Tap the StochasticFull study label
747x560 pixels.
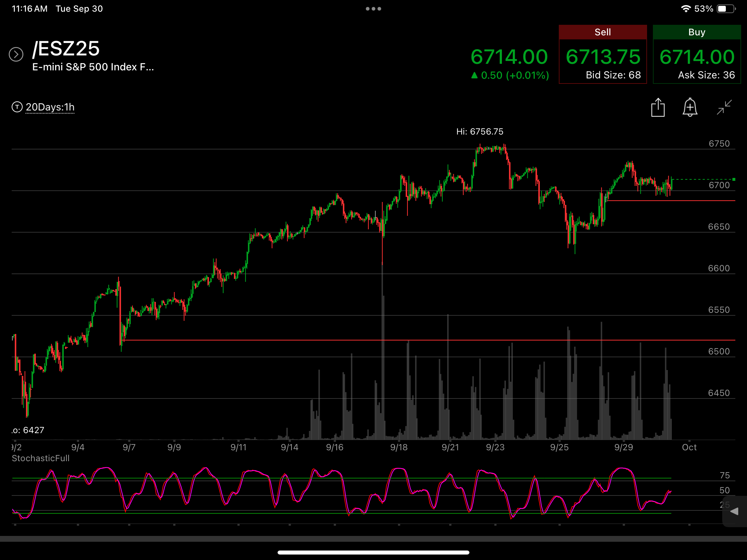40,458
